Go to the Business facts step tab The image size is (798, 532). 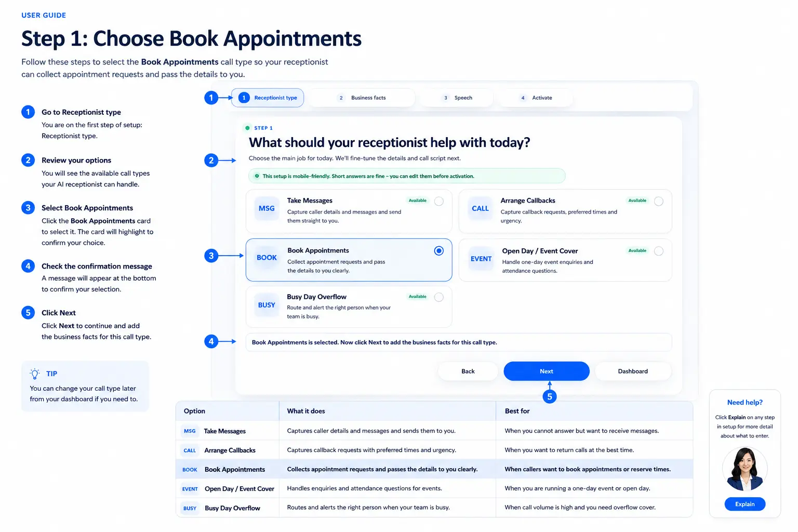coord(362,98)
